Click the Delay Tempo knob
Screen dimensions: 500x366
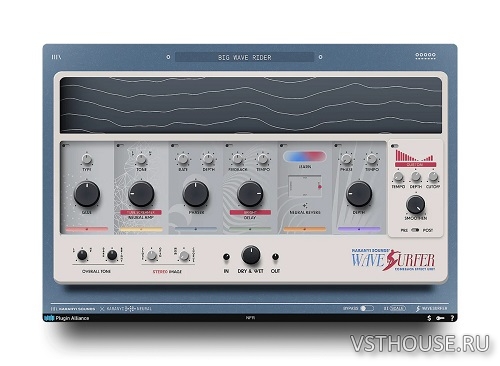(x=263, y=160)
